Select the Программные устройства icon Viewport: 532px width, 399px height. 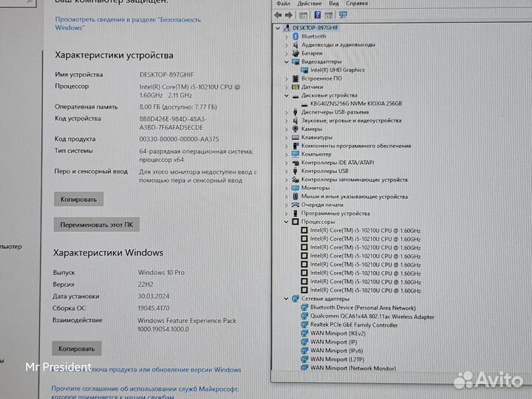(x=296, y=214)
